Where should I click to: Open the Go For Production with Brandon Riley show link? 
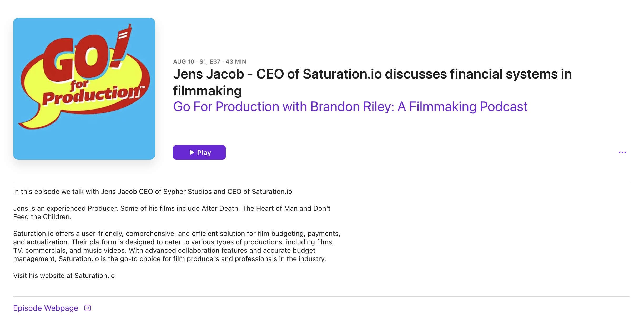pyautogui.click(x=350, y=107)
